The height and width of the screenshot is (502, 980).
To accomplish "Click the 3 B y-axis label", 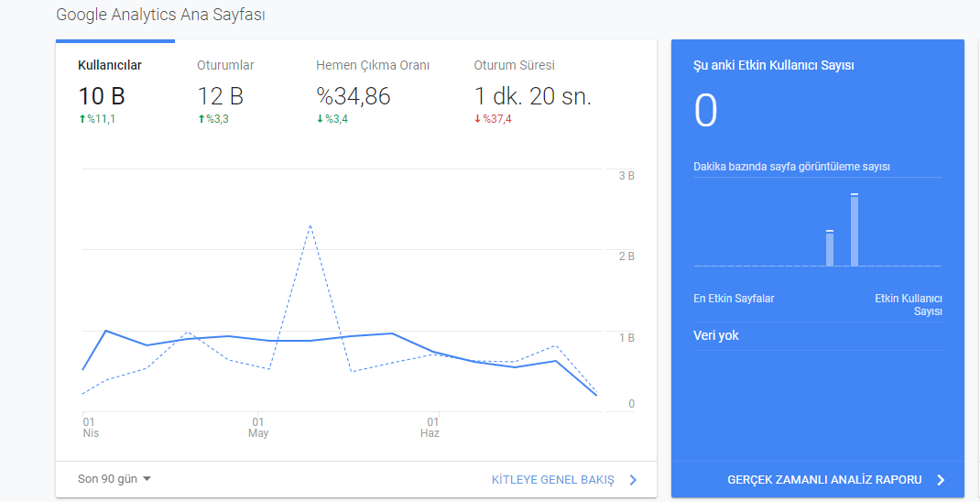I will (x=626, y=176).
